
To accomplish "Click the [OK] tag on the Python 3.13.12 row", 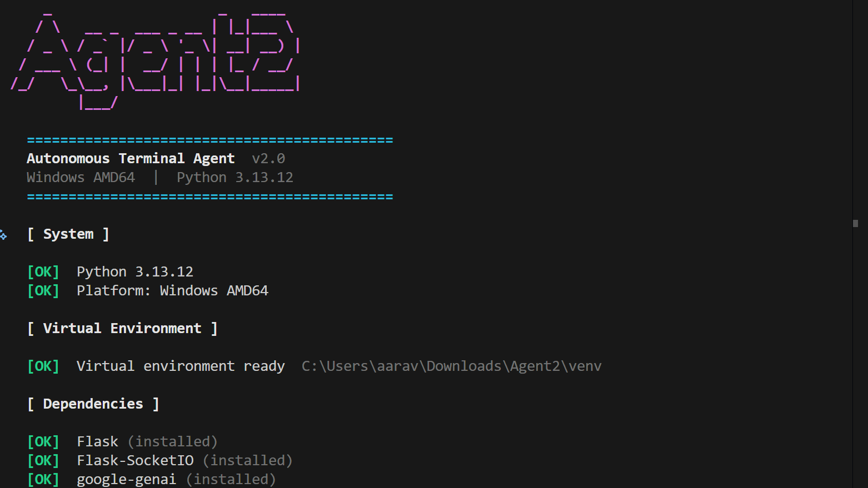I will click(43, 272).
